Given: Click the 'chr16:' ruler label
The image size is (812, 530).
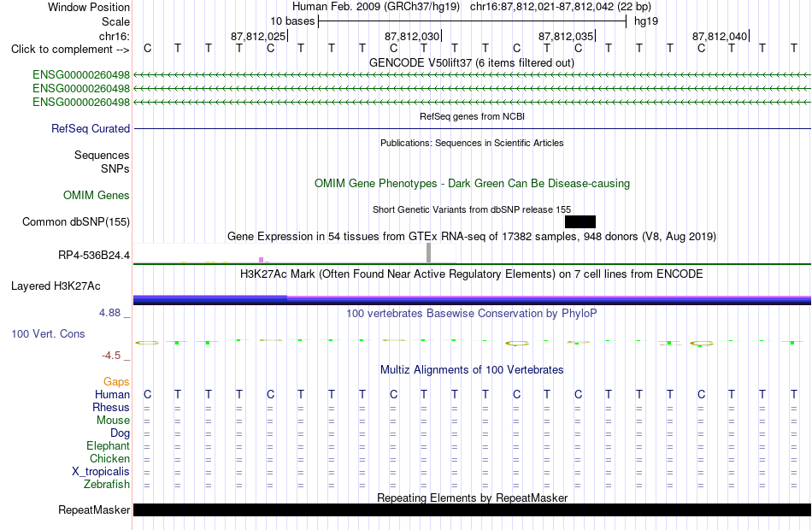Looking at the screenshot, I should (x=115, y=36).
